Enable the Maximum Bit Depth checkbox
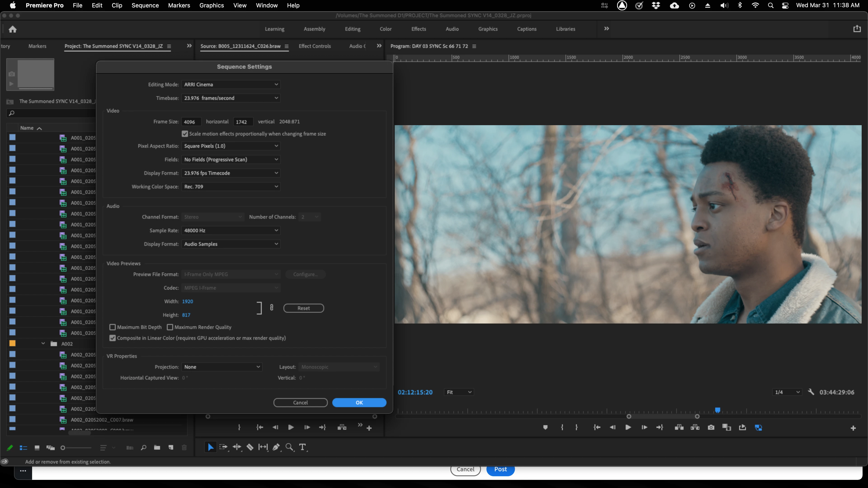Screen dimensions: 868x488 point(113,327)
